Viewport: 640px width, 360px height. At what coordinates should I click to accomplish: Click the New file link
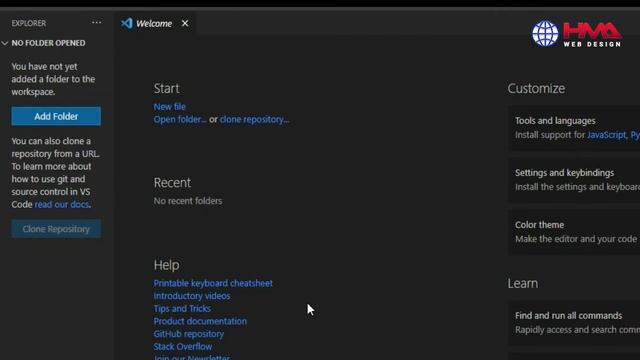pos(169,107)
